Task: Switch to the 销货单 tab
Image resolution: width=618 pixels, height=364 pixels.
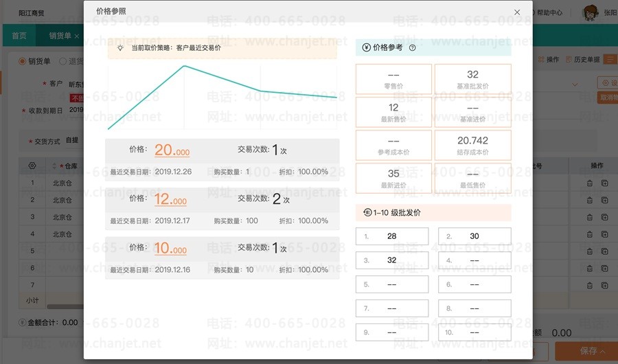Action: [x=60, y=36]
